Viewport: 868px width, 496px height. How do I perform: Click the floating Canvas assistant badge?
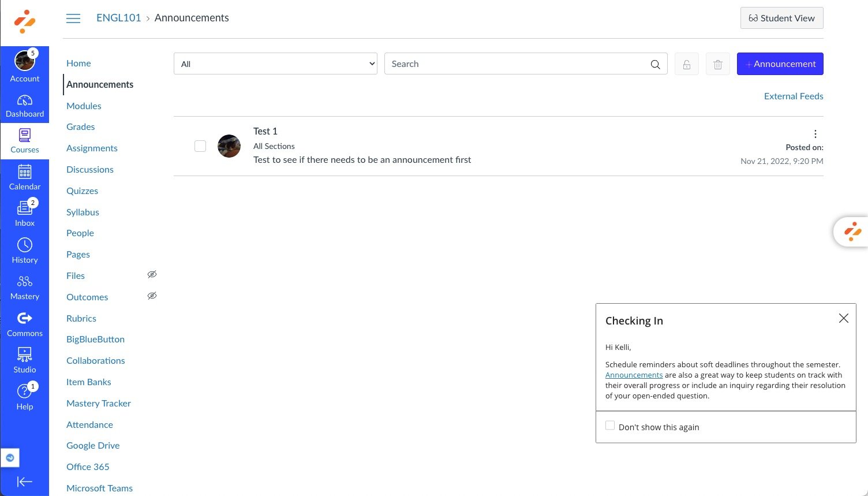[x=852, y=232]
